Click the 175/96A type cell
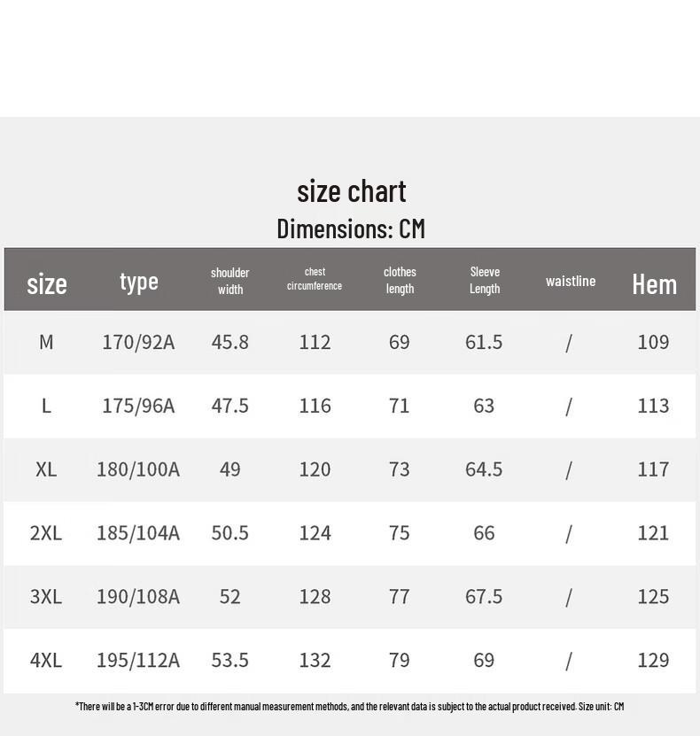This screenshot has width=700, height=736. (138, 406)
